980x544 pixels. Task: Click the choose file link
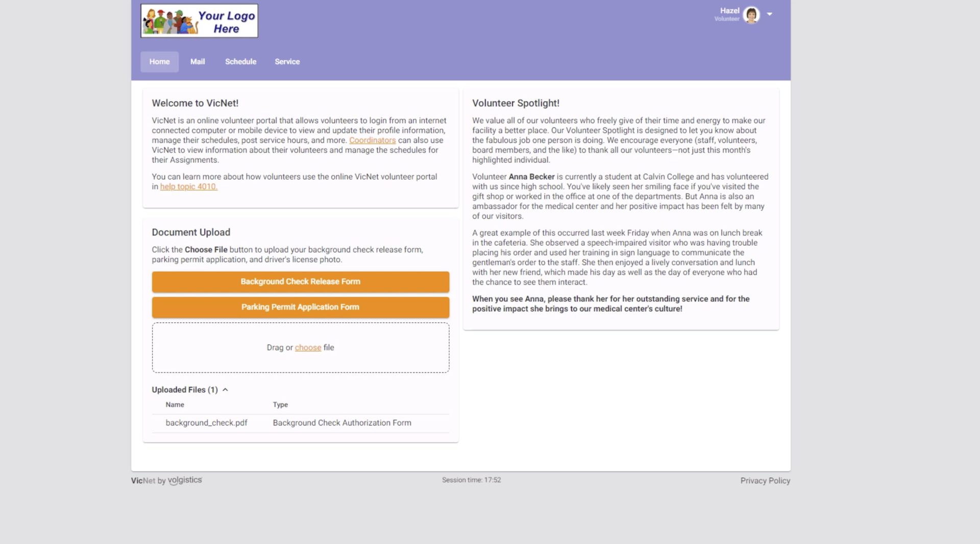coord(308,348)
